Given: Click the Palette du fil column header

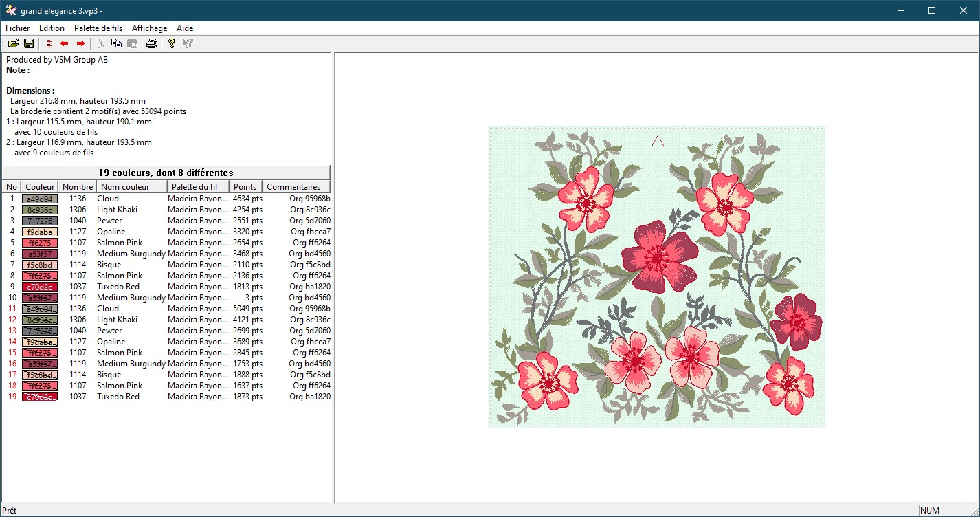Looking at the screenshot, I should click(197, 187).
